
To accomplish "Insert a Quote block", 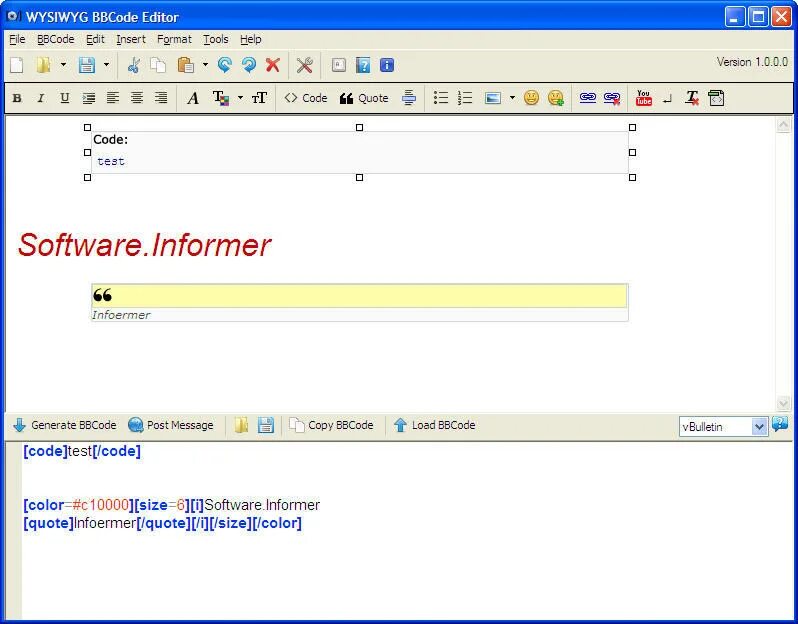I will point(364,98).
